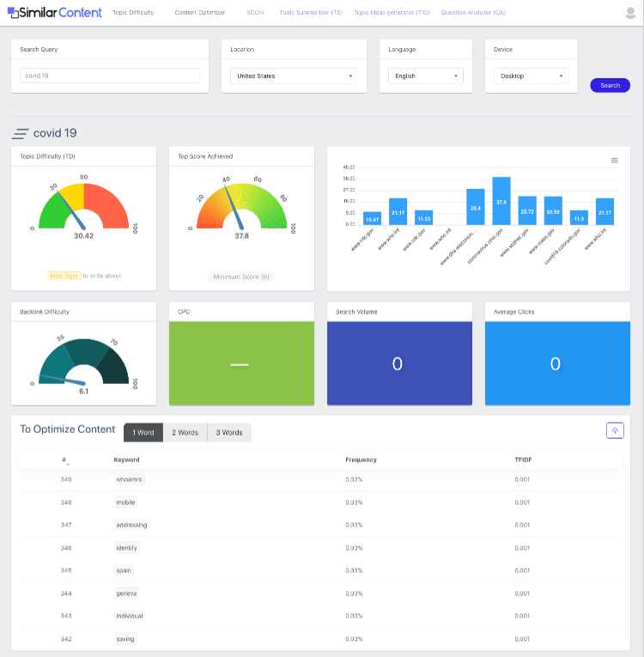Click the Keyword column header
Viewport: 644px width, 657px height.
coord(126,459)
